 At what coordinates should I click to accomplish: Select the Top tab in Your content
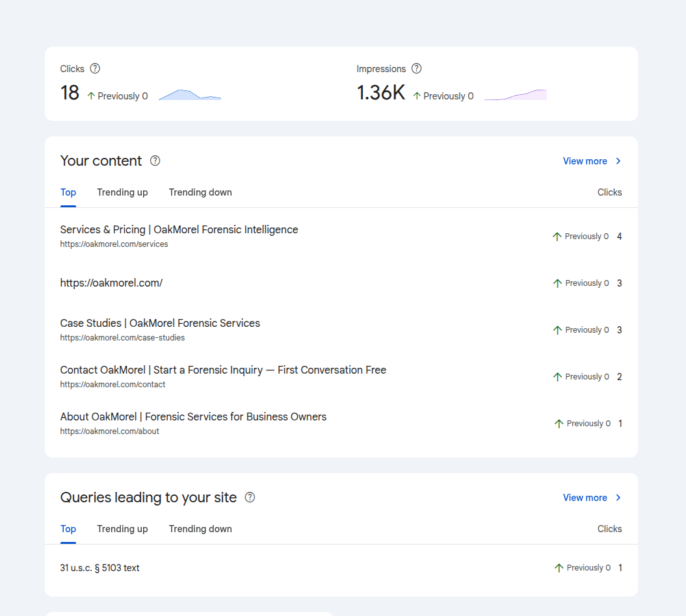click(x=68, y=192)
